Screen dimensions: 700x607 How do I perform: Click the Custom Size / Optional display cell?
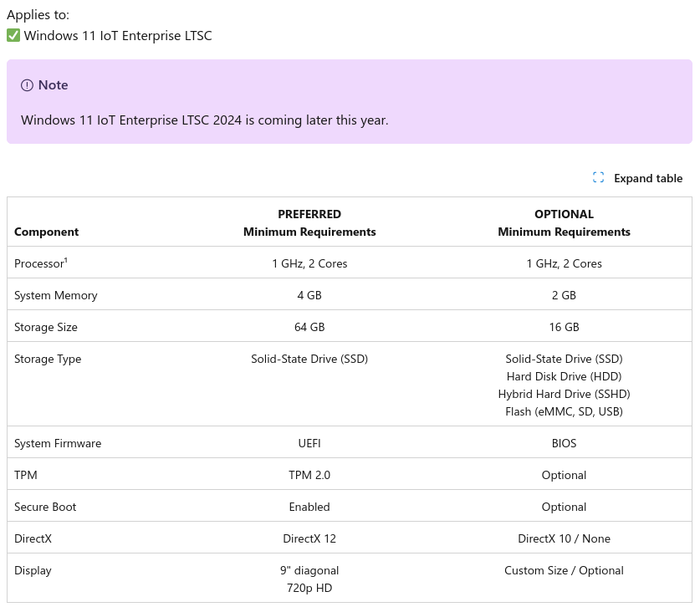coord(564,570)
